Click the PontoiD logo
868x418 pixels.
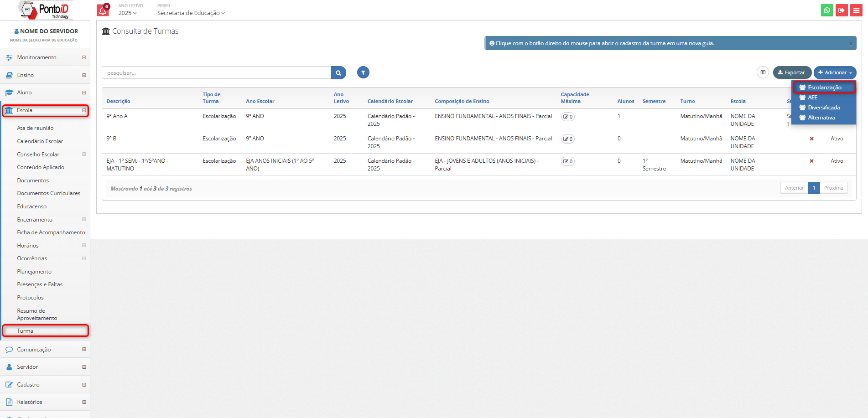(x=45, y=10)
